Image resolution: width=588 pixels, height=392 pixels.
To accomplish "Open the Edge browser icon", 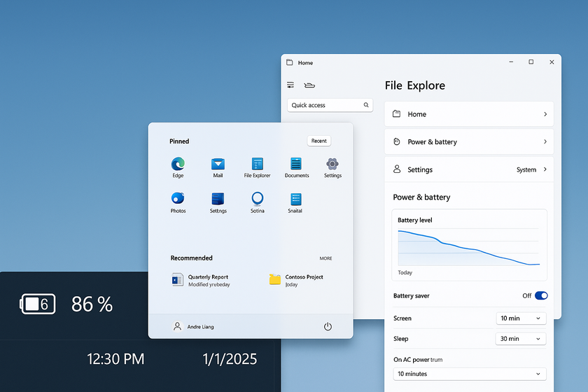I will 178,164.
